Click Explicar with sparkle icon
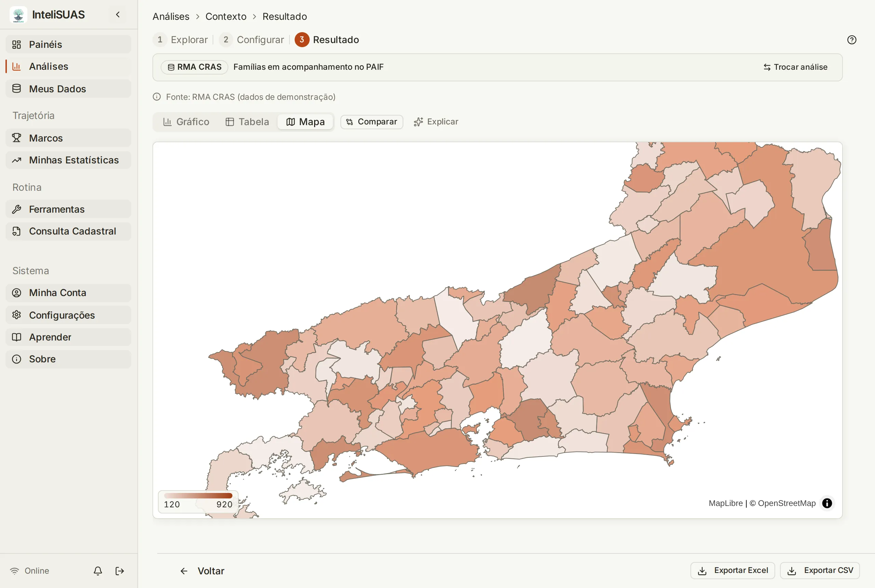Image resolution: width=875 pixels, height=588 pixels. pyautogui.click(x=436, y=122)
